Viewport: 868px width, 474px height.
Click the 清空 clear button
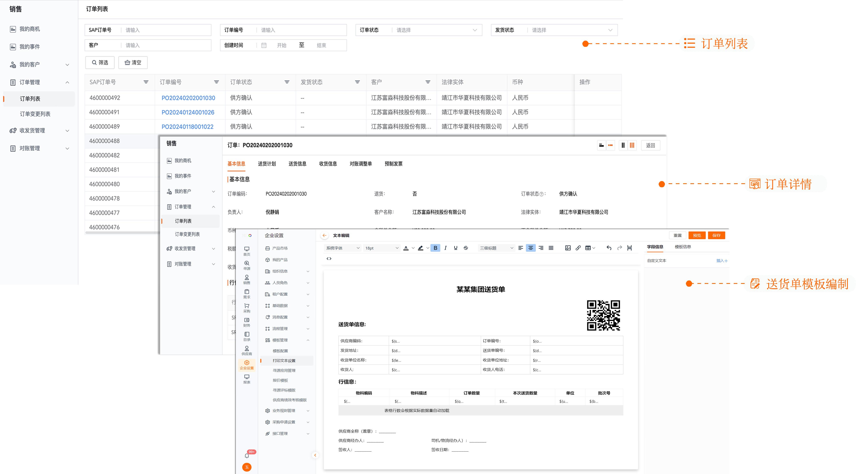click(133, 62)
